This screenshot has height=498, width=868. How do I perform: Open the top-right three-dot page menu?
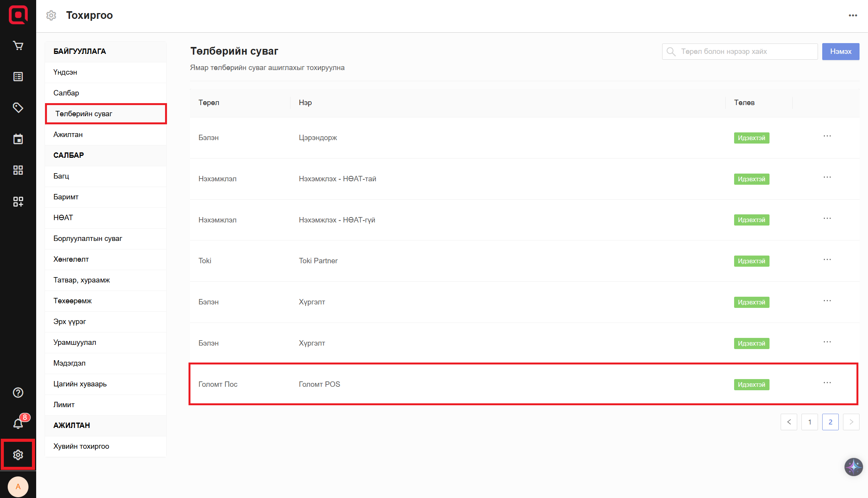coord(853,15)
